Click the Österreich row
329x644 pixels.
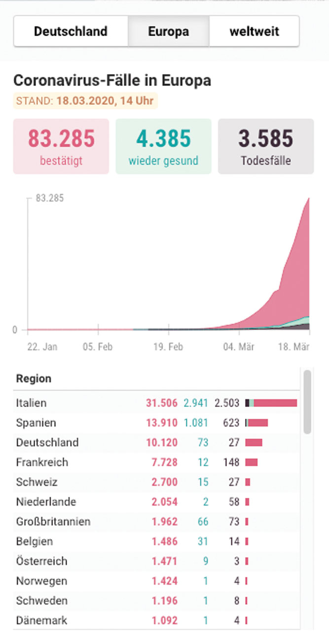click(x=156, y=561)
